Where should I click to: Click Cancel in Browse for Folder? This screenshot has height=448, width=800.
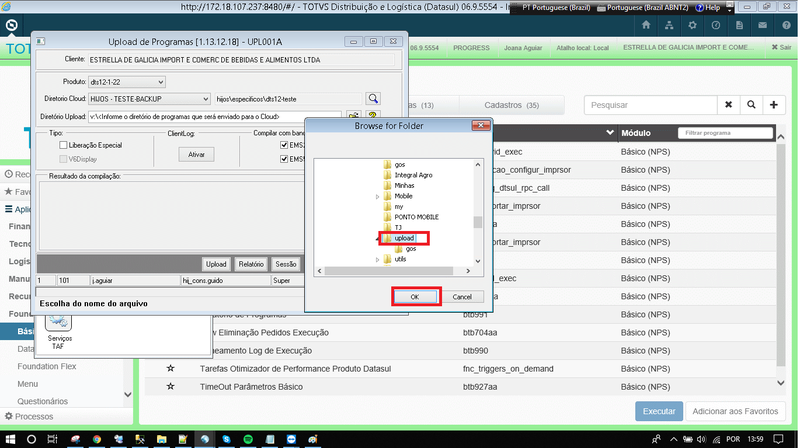tap(462, 297)
